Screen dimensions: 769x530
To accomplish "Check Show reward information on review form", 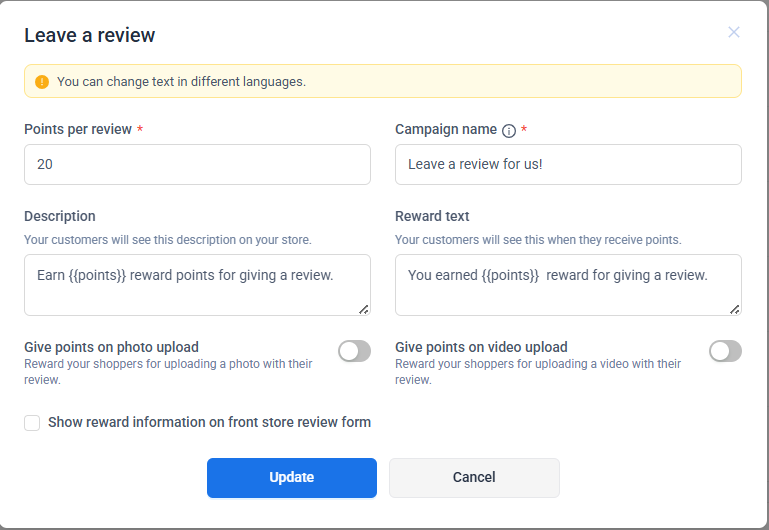I will coord(32,423).
